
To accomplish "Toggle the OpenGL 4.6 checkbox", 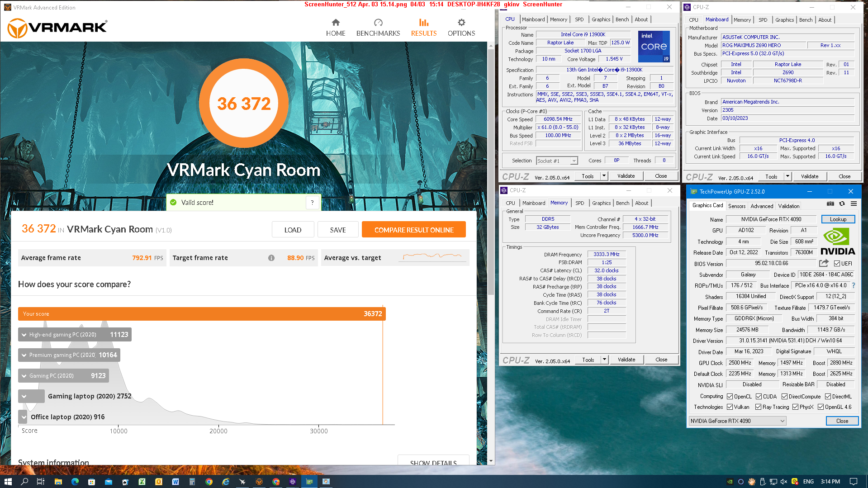I will (x=821, y=407).
